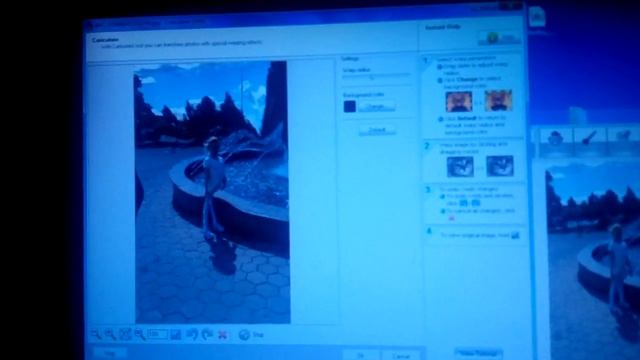Save the warped image with the disk icon

coord(176,335)
